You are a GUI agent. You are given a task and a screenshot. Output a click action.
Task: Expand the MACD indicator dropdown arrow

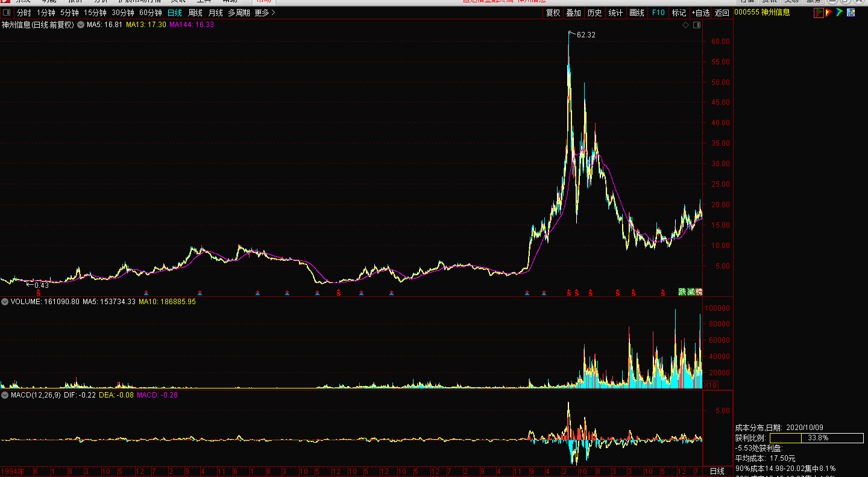(5, 395)
